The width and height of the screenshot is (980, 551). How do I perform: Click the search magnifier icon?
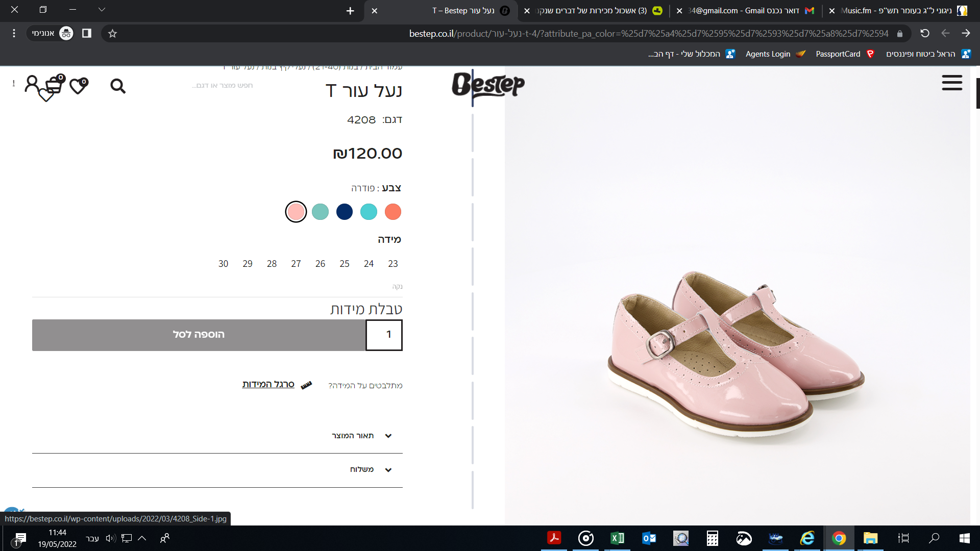(x=118, y=86)
